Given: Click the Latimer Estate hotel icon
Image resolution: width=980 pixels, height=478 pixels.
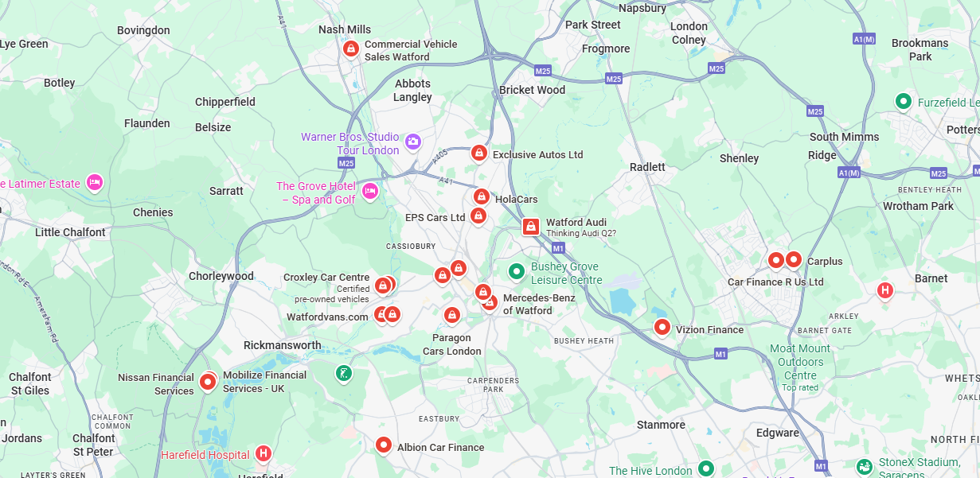Looking at the screenshot, I should click(x=95, y=183).
